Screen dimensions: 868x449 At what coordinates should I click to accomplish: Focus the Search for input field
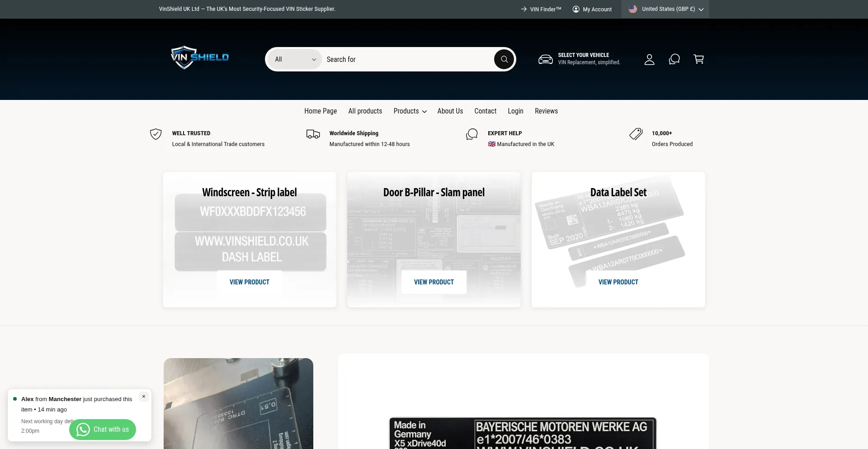tap(407, 59)
